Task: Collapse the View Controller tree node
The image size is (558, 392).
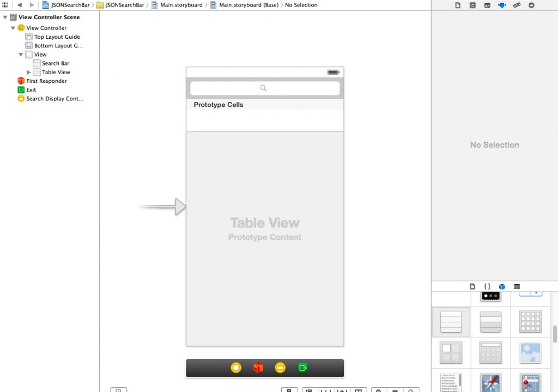Action: tap(13, 28)
